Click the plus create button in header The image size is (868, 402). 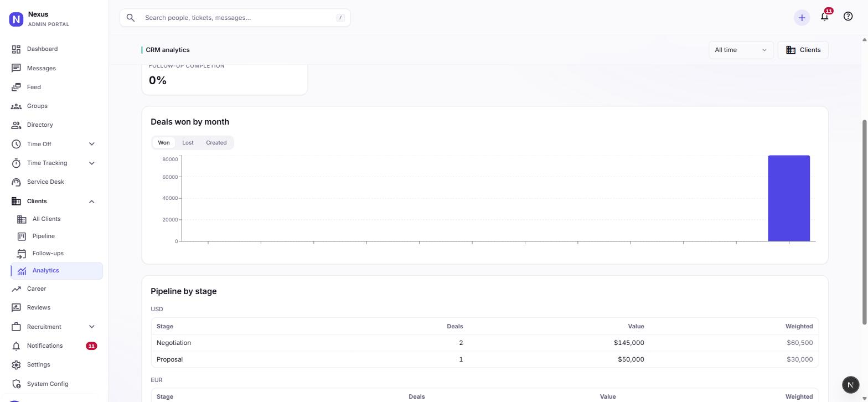click(x=802, y=18)
